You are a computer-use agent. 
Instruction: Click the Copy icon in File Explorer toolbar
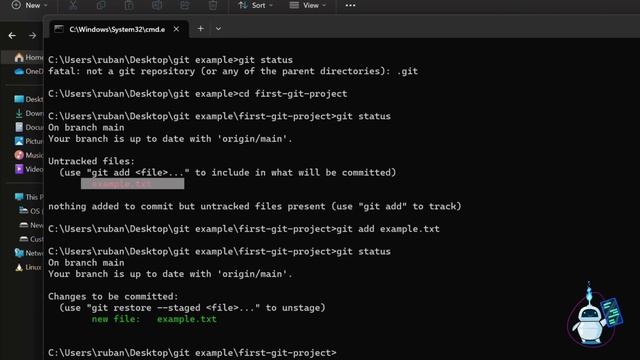click(101, 5)
